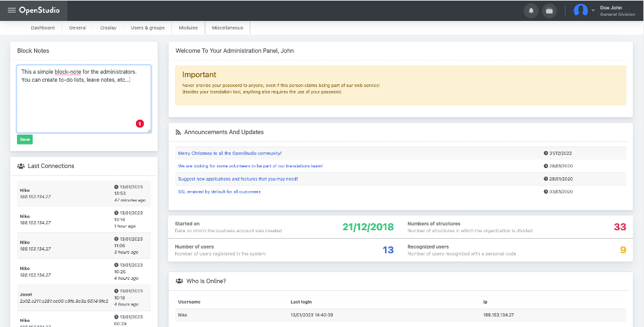
Task: Click the Started on date 21/12/2018
Action: click(x=368, y=227)
